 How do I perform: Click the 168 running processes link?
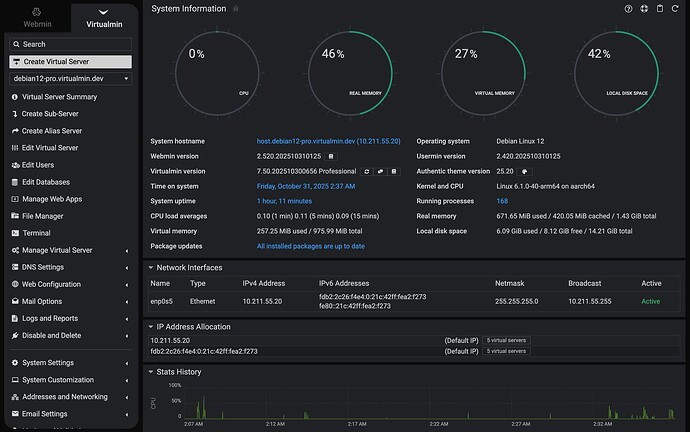(x=503, y=200)
